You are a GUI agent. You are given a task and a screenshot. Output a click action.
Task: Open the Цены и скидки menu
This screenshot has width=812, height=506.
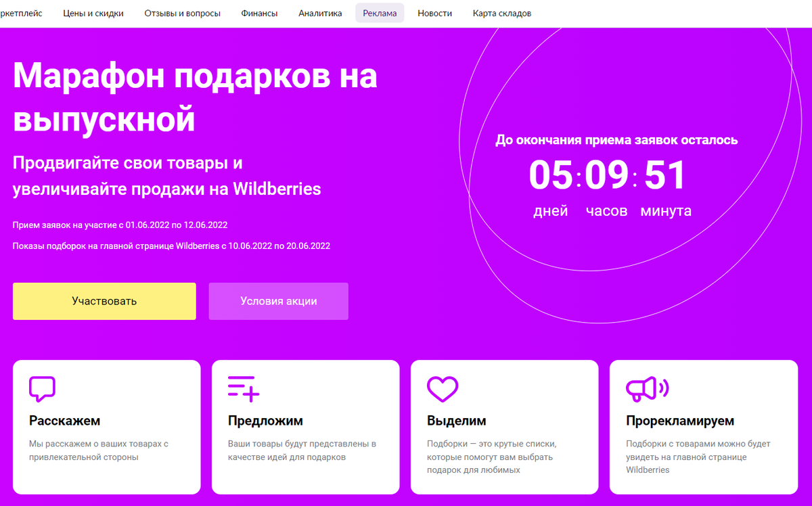click(x=93, y=14)
